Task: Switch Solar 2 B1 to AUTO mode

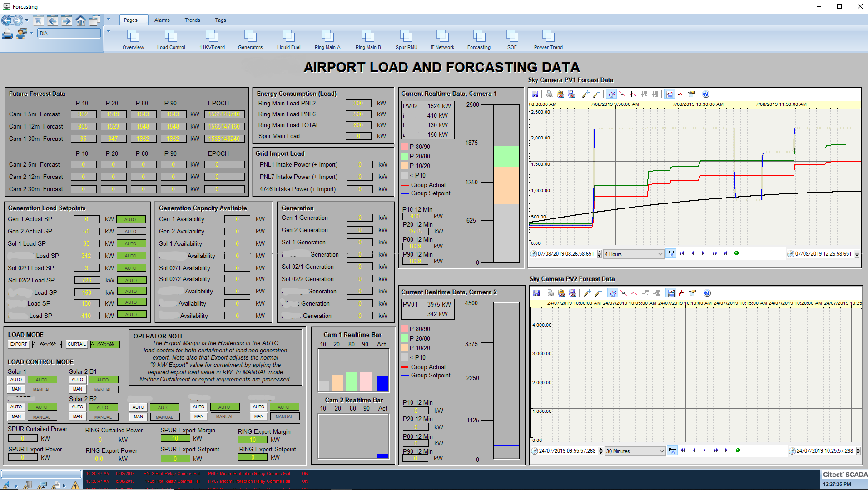Action: tap(78, 380)
